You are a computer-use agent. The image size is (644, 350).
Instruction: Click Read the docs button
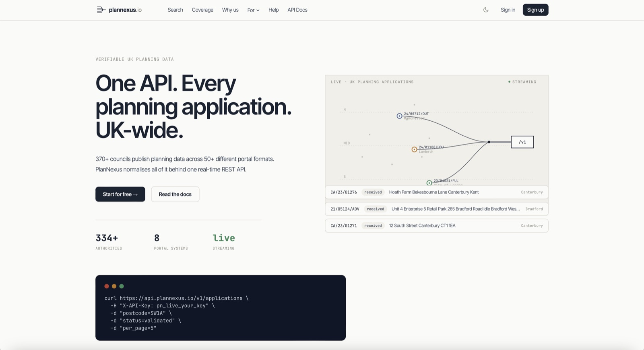pyautogui.click(x=175, y=194)
